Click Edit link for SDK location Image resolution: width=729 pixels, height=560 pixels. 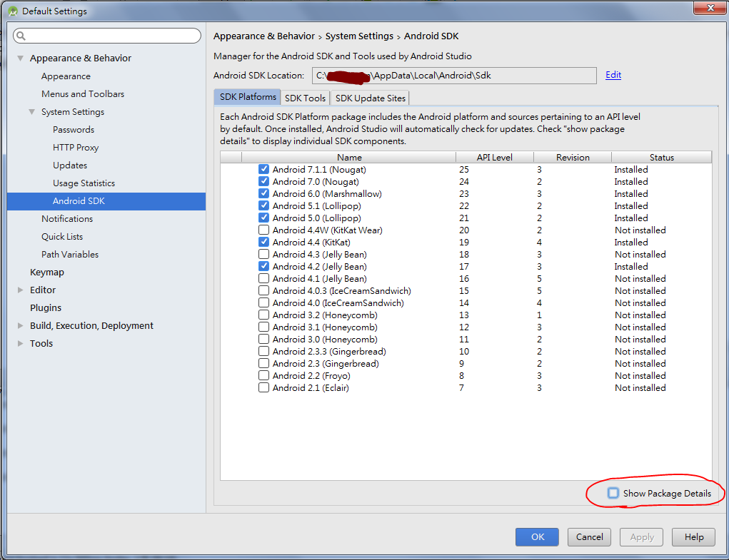coord(613,75)
